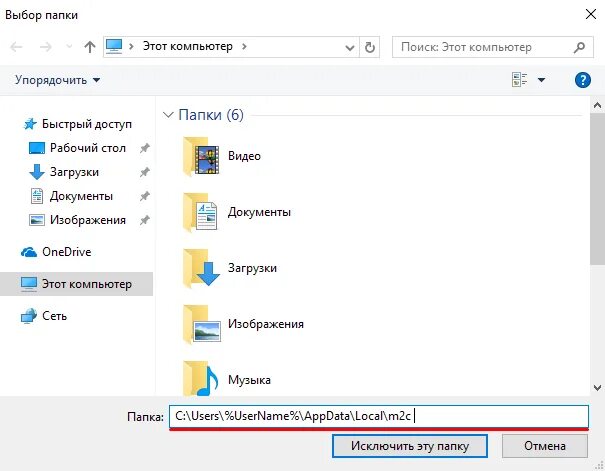605x471 pixels.
Task: Click the magnifier search icon
Action: 579,47
